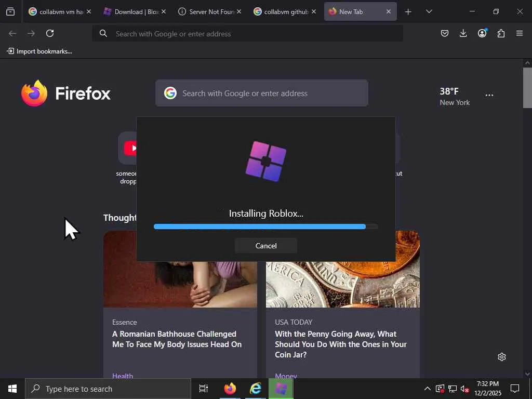Click the Essence publisher label

coord(125,322)
